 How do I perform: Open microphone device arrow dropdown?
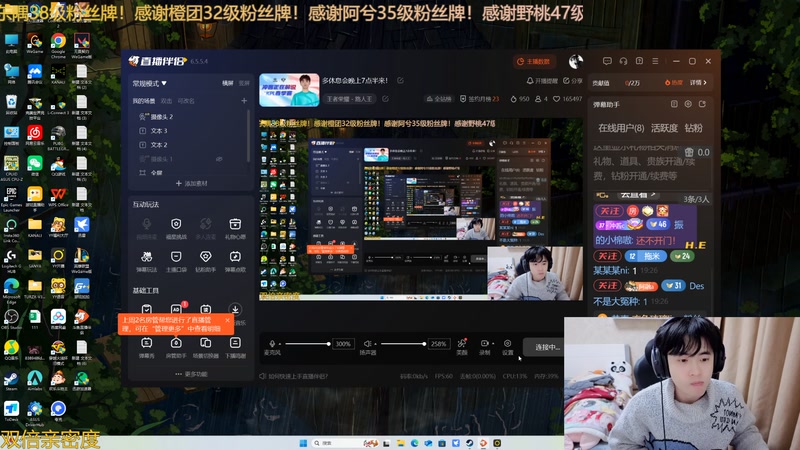coord(279,344)
